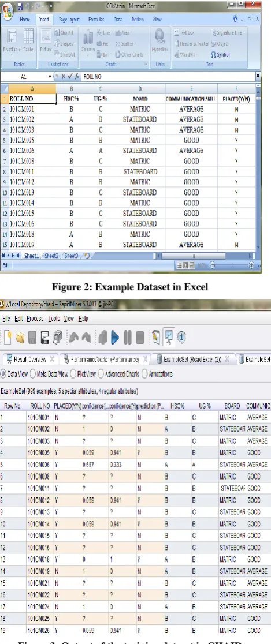
Task: Open process folder icon in RapidMiner
Action: (20, 337)
